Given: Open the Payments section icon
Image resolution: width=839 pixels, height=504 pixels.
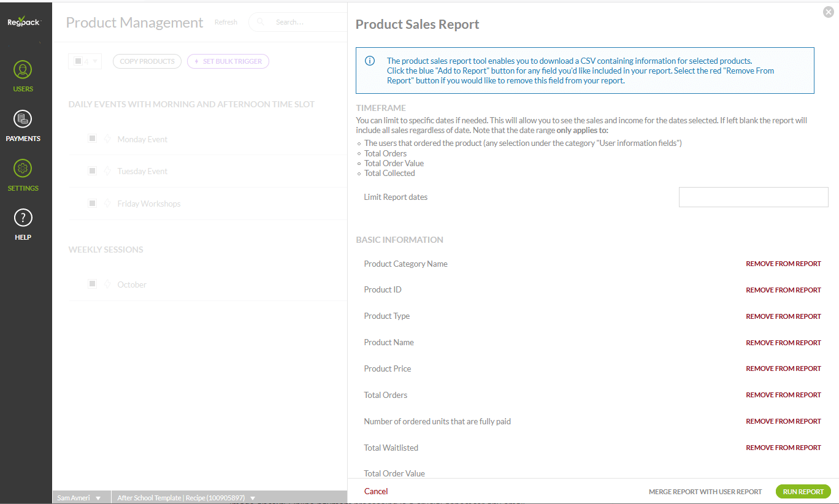Looking at the screenshot, I should (23, 119).
